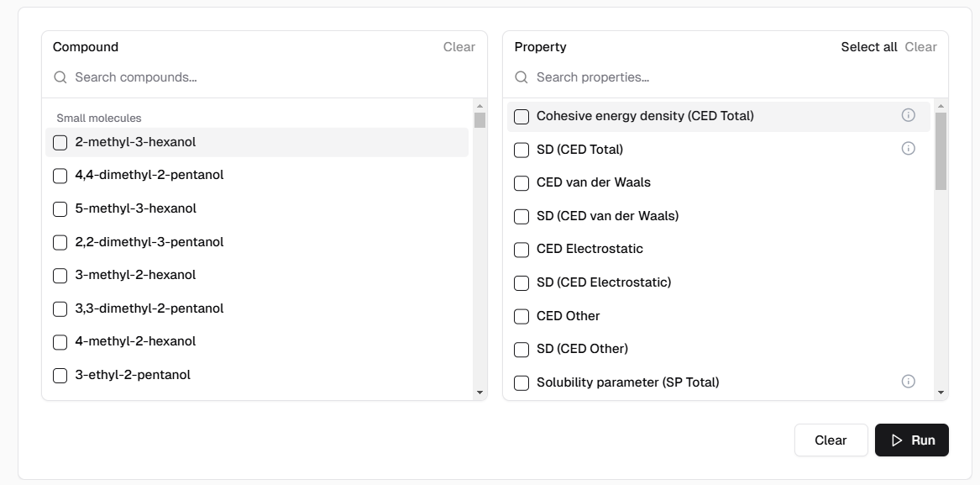Click info icon for Cohesive energy density
The image size is (980, 485).
908,115
